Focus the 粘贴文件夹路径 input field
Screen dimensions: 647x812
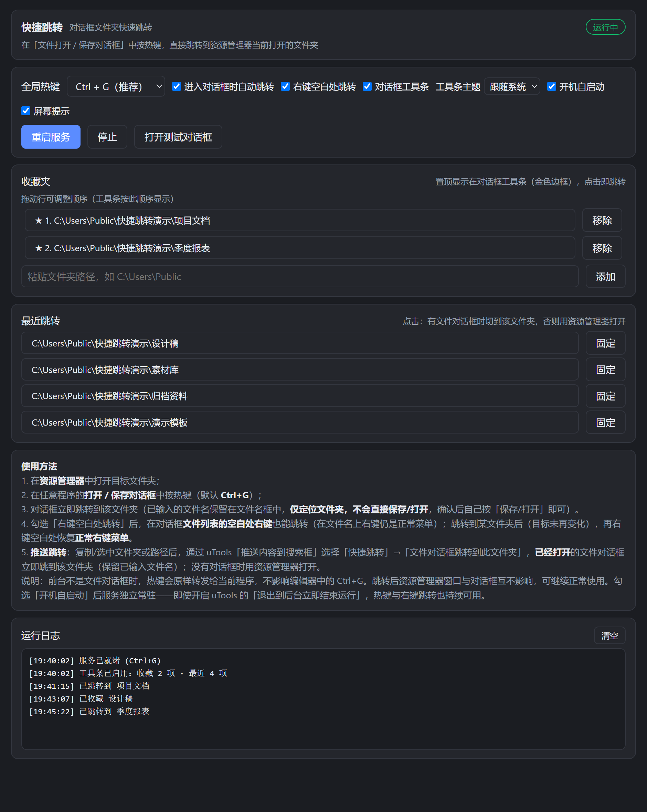click(300, 276)
